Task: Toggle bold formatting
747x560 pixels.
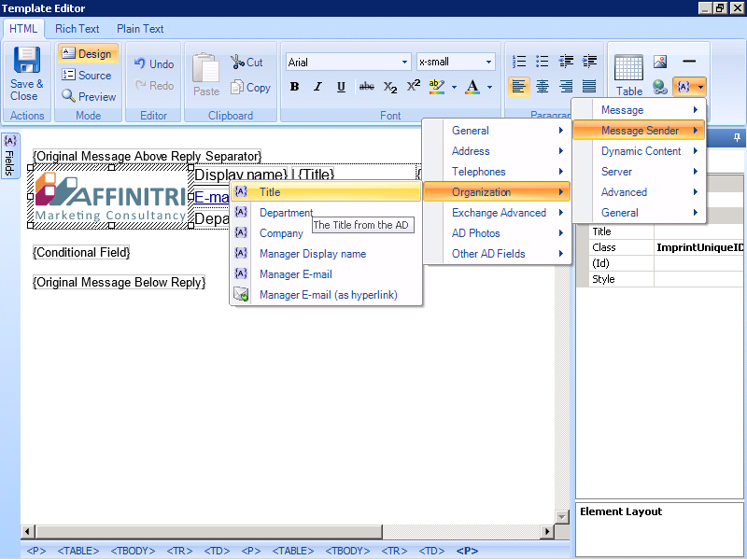Action: (294, 87)
